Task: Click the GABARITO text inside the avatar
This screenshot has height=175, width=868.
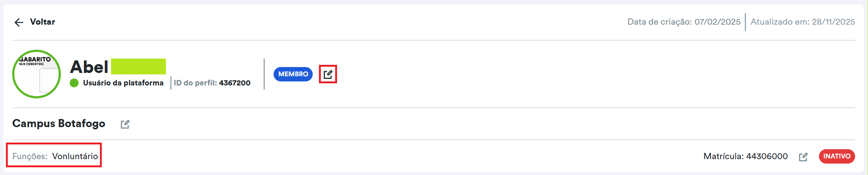Action: coord(35,59)
